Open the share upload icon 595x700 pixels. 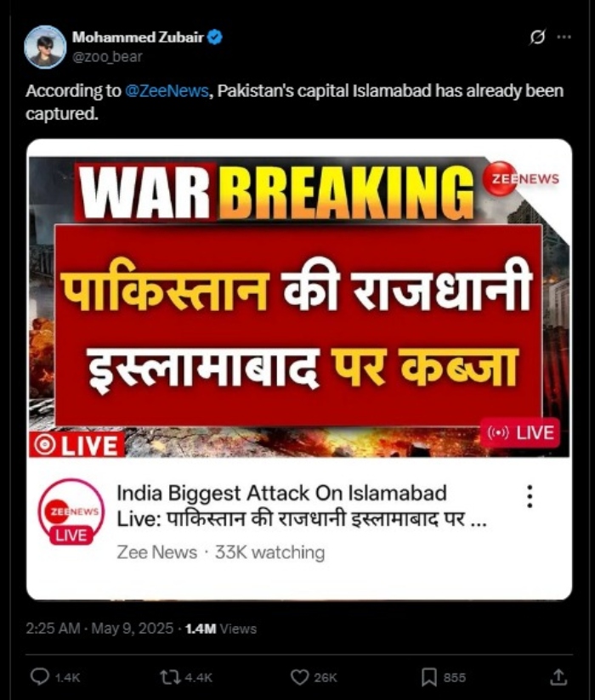558,677
